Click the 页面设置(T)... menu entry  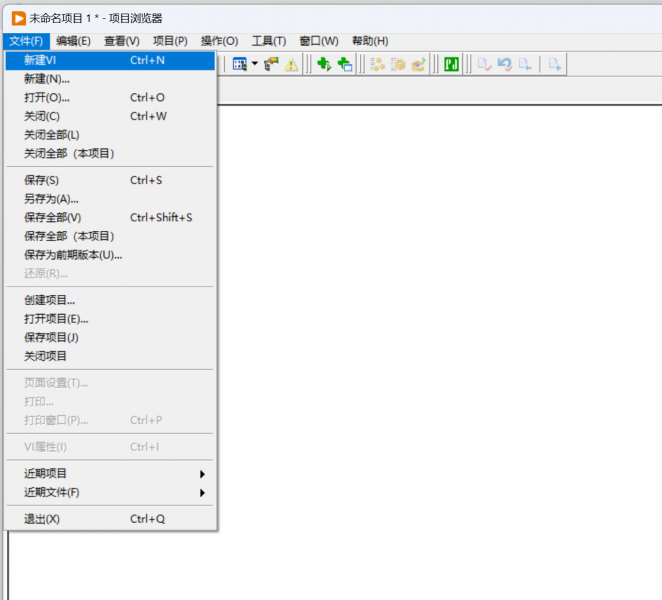coord(110,383)
